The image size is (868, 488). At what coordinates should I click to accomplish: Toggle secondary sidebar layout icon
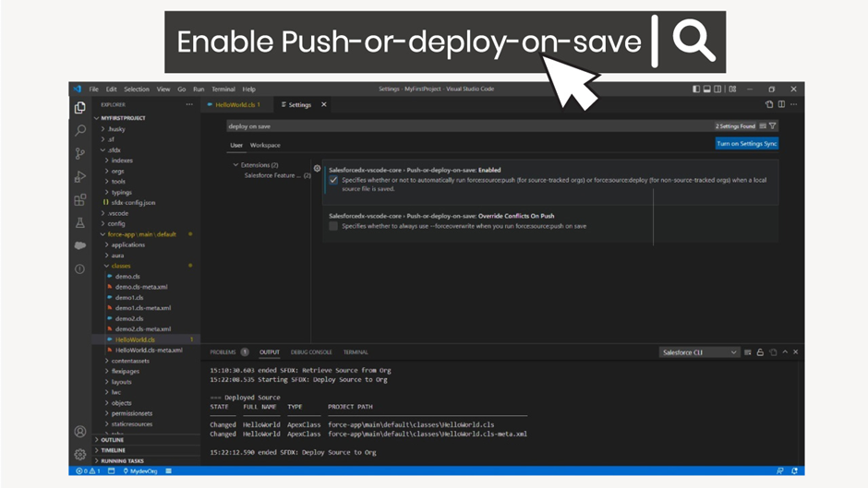click(x=718, y=89)
